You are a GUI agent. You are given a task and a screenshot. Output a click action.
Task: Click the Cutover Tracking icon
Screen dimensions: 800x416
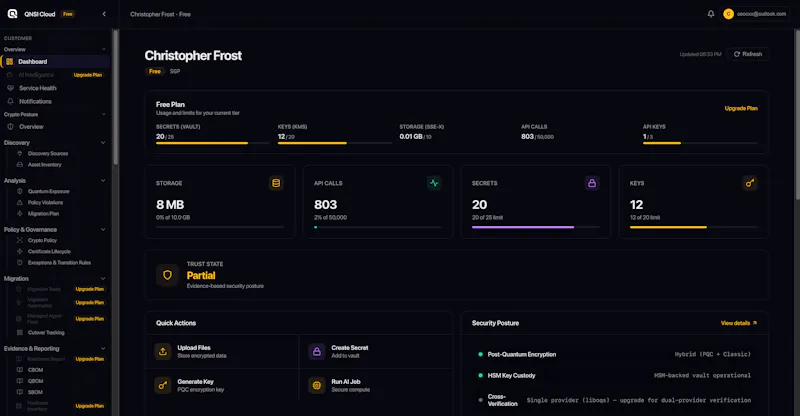[20, 332]
